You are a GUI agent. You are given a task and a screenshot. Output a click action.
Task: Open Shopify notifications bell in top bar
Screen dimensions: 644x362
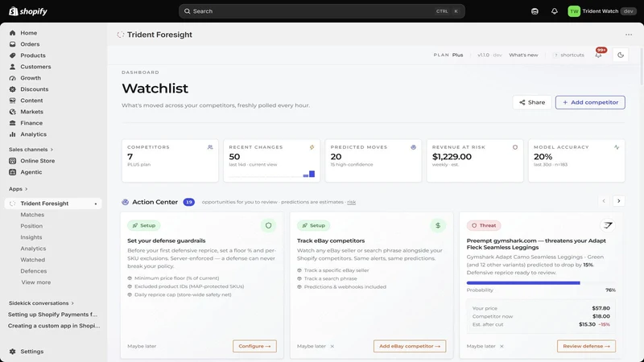tap(554, 11)
